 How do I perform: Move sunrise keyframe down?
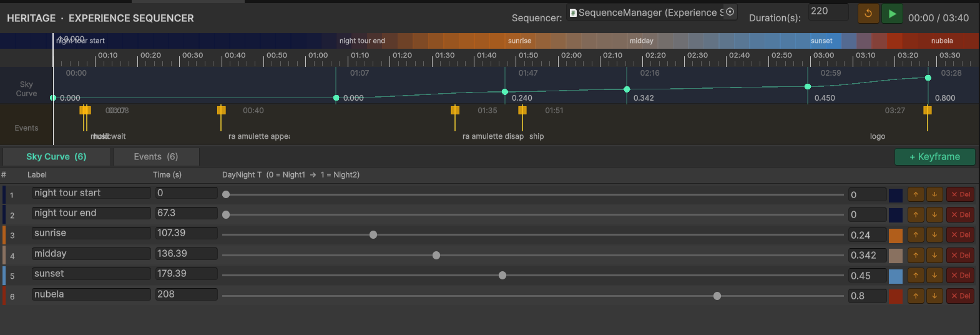point(934,235)
